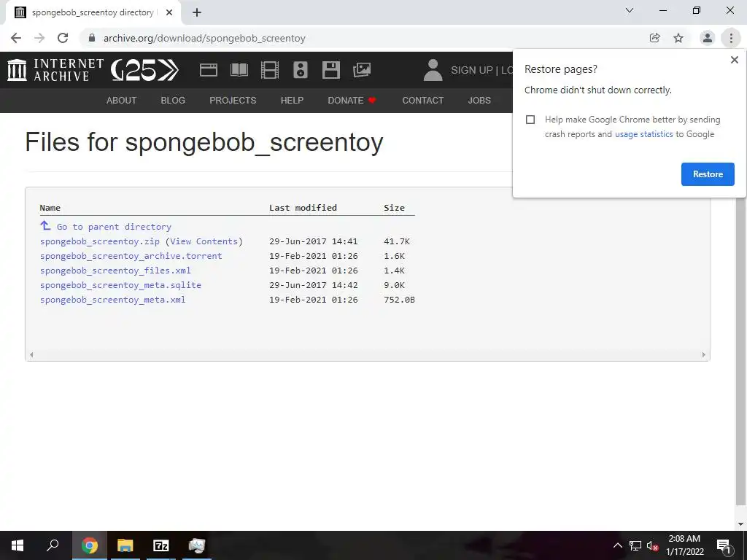Open the CONTACT menu item
Screen dimensions: 747x560
click(422, 101)
